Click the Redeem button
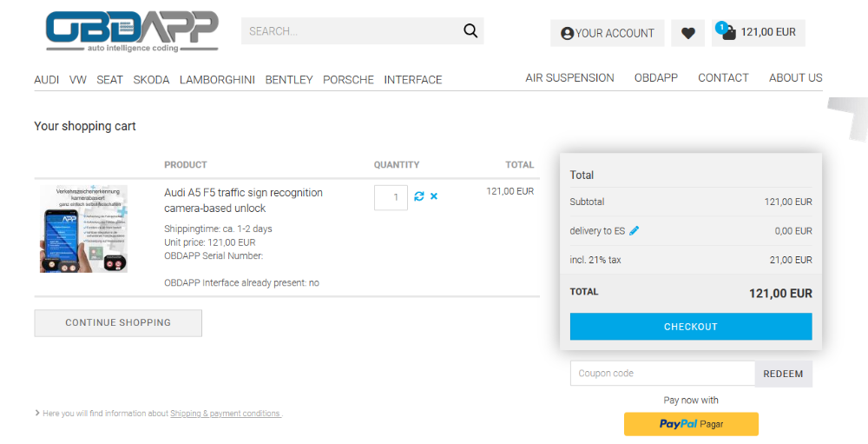 click(783, 374)
